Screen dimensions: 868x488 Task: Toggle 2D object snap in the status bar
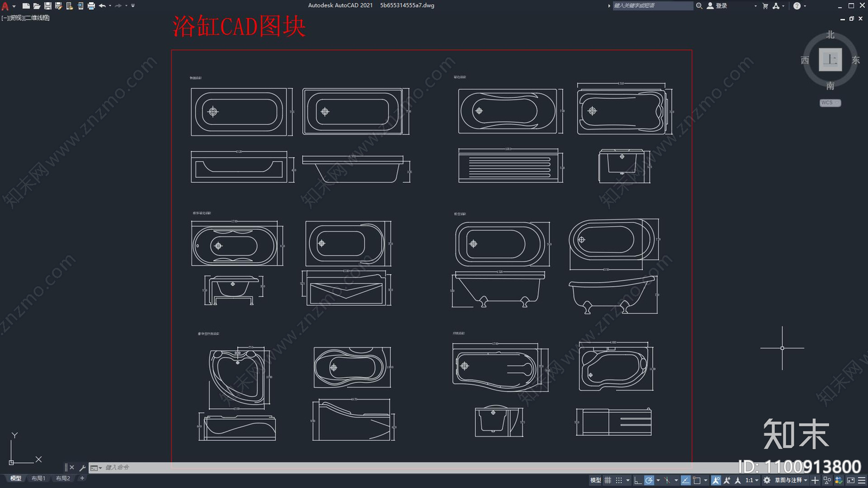pos(697,480)
